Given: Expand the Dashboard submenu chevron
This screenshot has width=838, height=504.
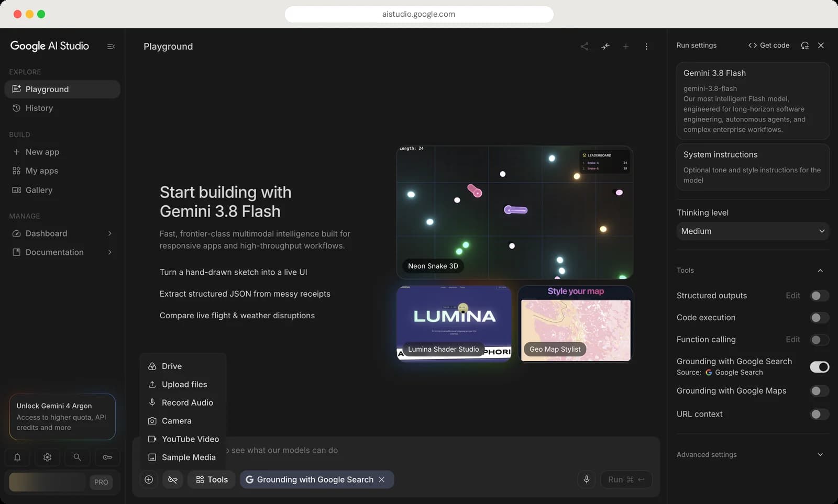Looking at the screenshot, I should (110, 233).
